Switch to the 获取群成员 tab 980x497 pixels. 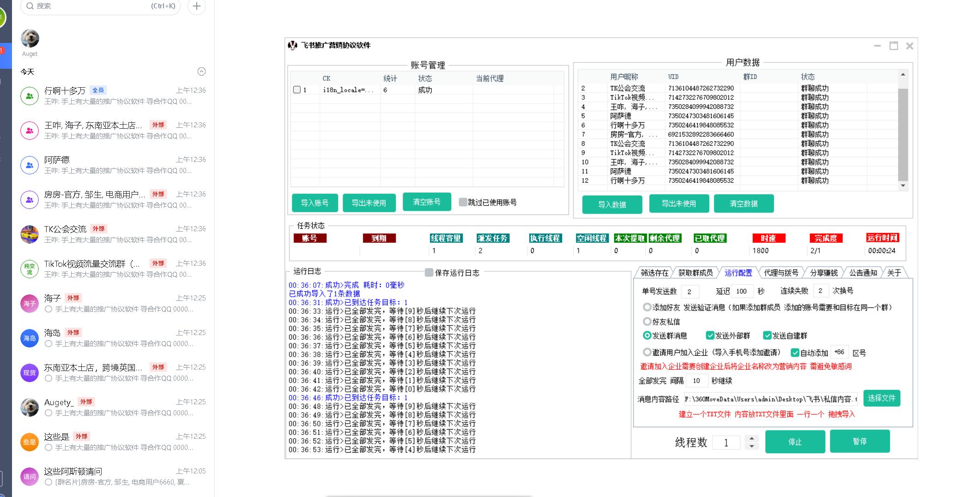[695, 273]
